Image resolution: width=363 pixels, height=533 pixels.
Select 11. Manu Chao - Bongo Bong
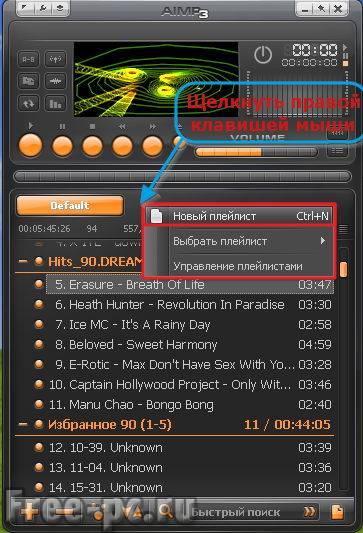[x=190, y=405]
